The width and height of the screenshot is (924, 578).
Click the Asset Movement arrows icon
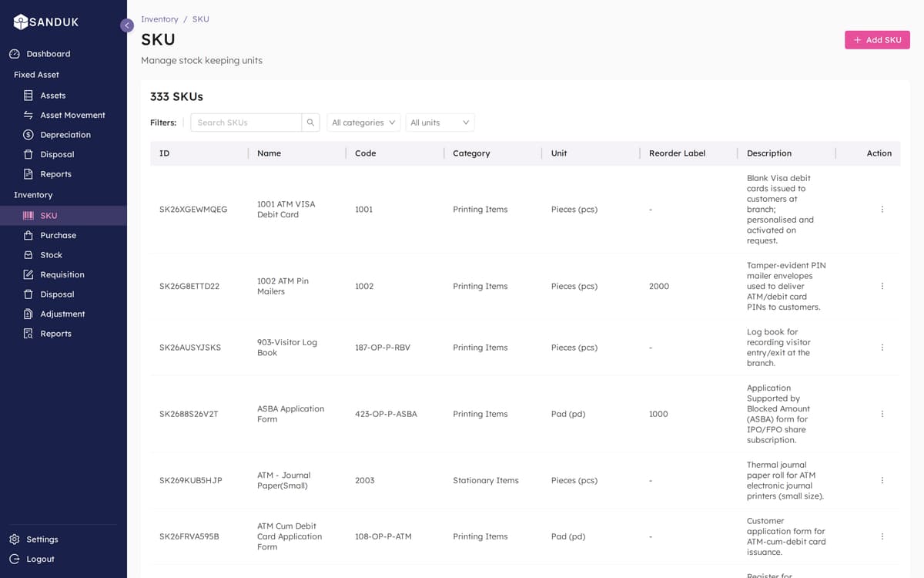coord(28,115)
